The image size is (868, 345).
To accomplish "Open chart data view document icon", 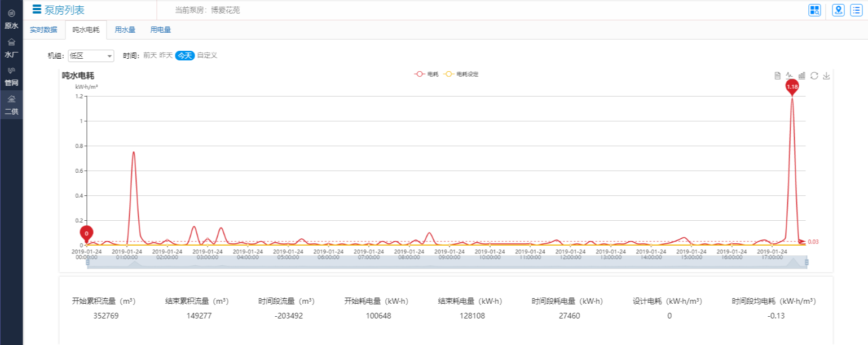I will click(777, 76).
